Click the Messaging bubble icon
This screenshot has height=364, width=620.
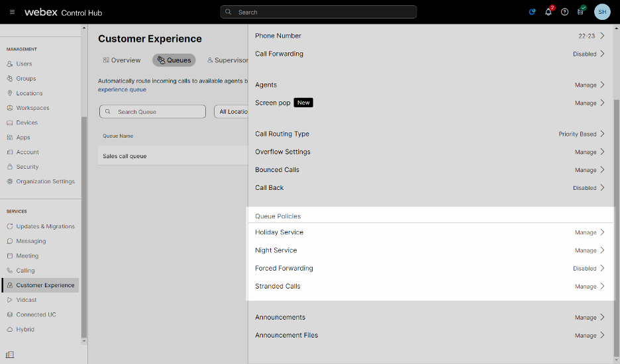(10, 241)
